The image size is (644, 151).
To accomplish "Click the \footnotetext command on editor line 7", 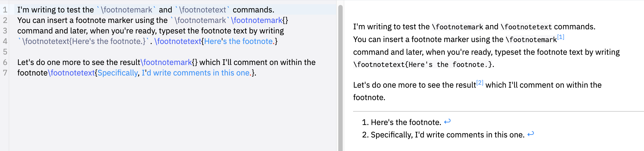I will pos(71,73).
